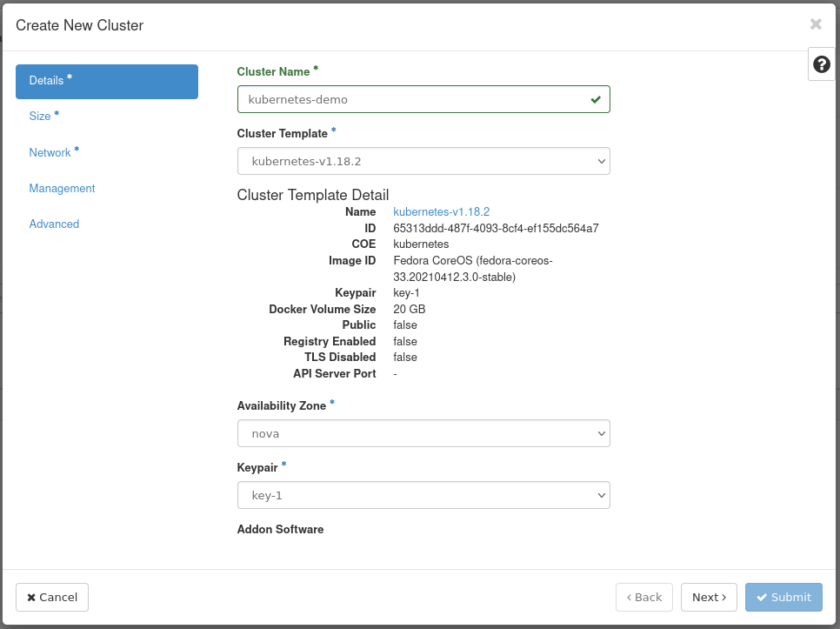840x629 pixels.
Task: Click the Addon Software label
Action: [280, 529]
